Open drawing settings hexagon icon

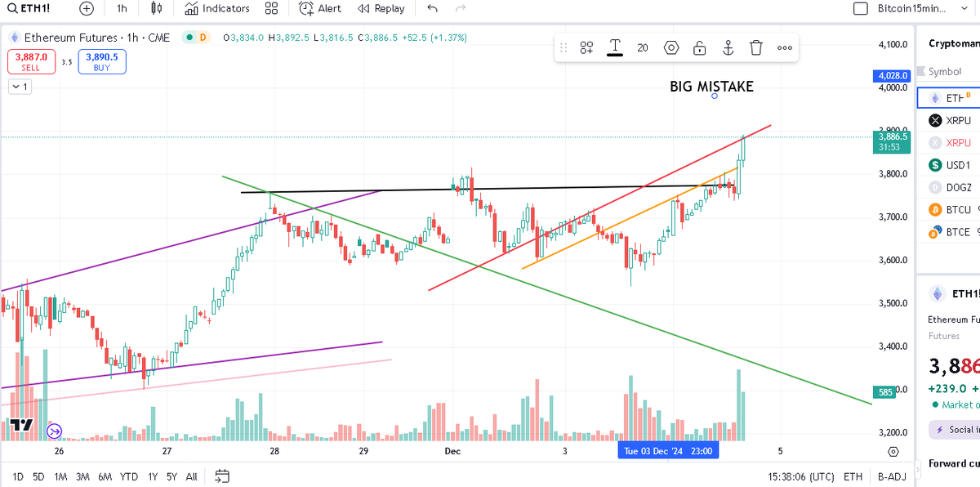point(671,47)
